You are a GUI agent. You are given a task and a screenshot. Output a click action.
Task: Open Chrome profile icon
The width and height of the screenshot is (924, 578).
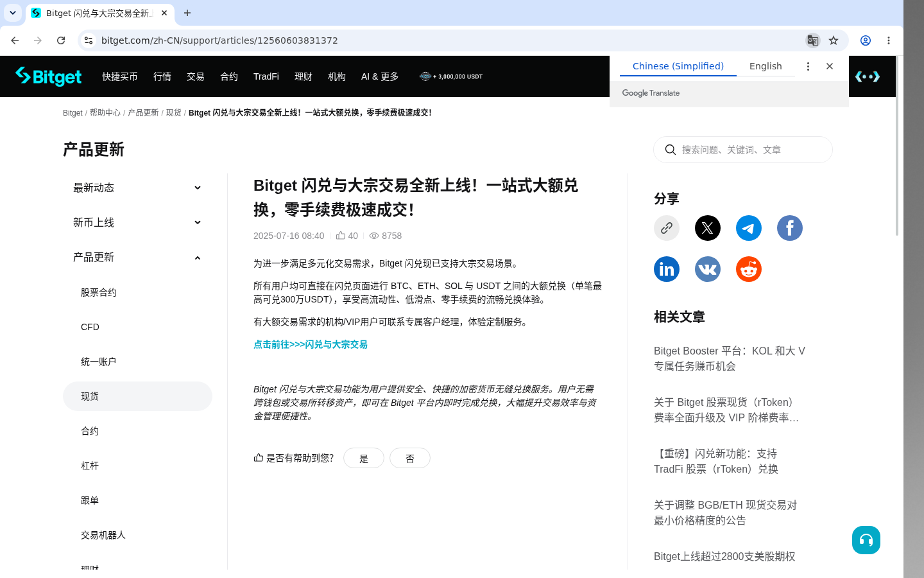866,40
